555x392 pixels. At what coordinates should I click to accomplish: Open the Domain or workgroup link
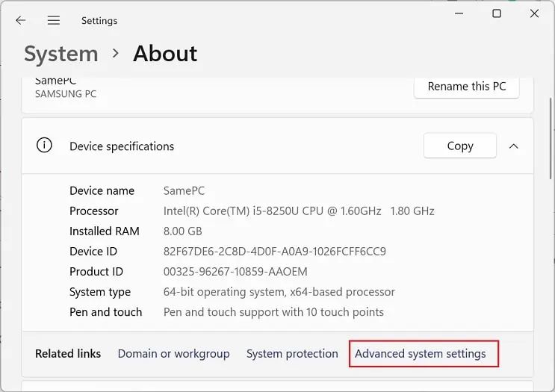(173, 353)
